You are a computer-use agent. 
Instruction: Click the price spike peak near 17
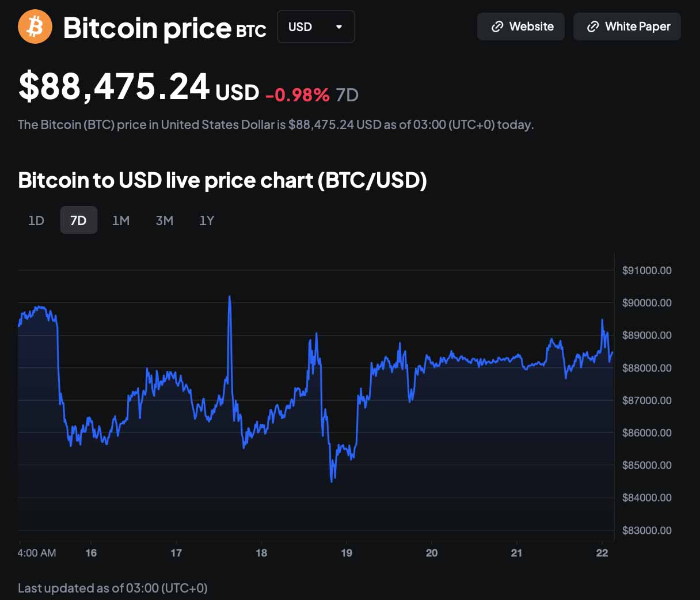[x=230, y=297]
